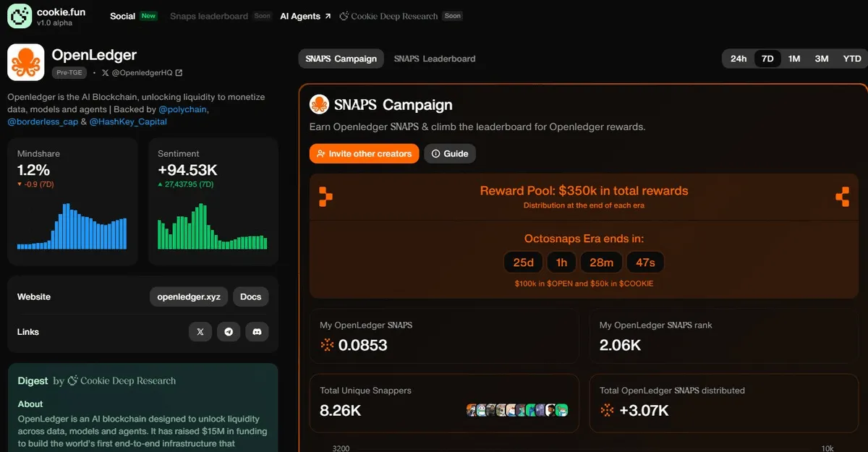Screen dimensions: 868x452
Task: Click the SNAPS icon next to +3.07K
Action: tap(606, 410)
